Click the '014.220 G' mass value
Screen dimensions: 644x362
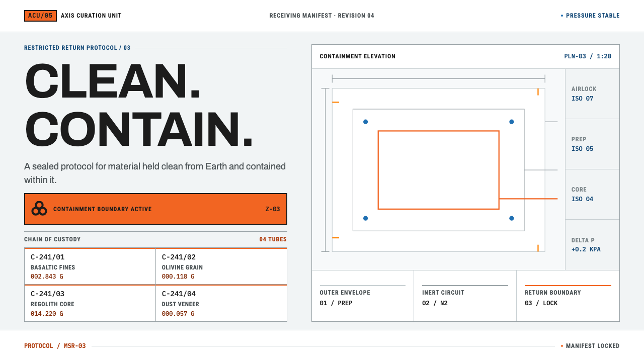click(47, 314)
